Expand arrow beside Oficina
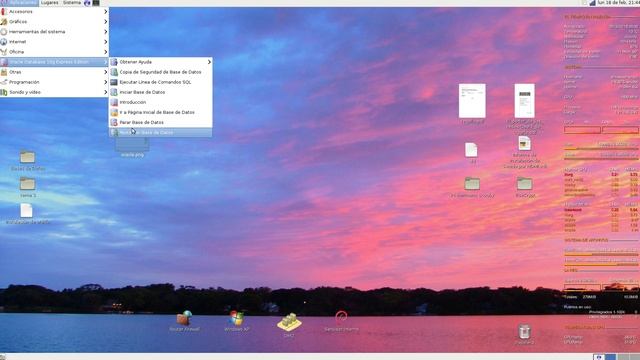 [105, 52]
